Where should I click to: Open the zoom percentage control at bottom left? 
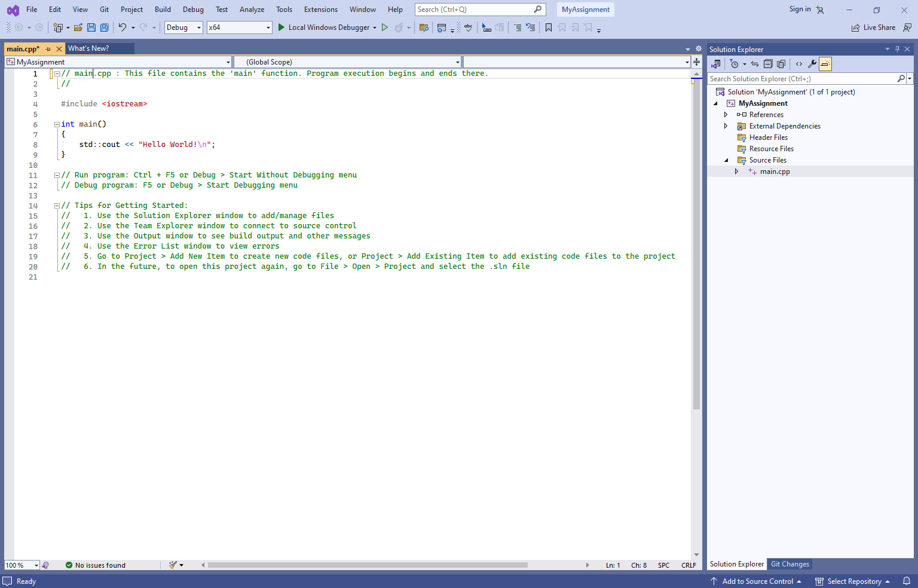pos(22,565)
